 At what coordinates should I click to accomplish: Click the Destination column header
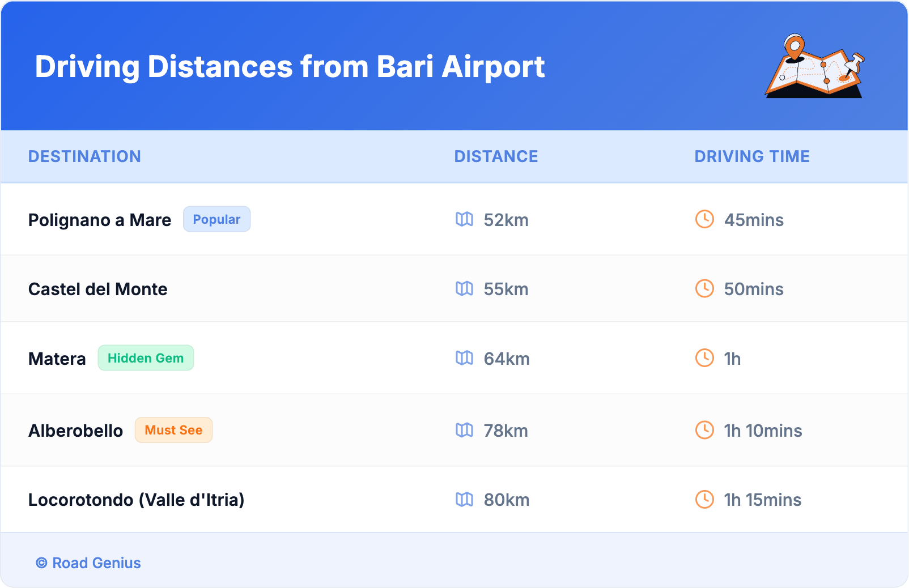84,156
